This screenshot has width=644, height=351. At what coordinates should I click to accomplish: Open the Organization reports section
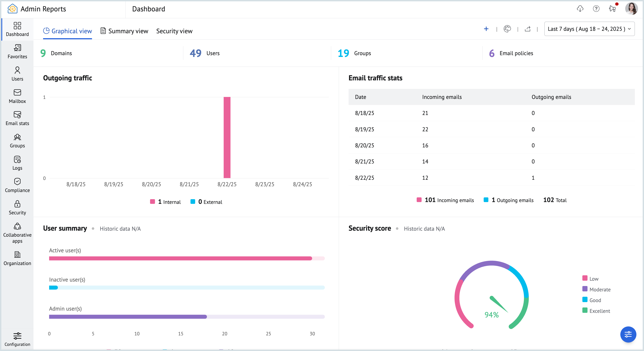click(x=17, y=257)
